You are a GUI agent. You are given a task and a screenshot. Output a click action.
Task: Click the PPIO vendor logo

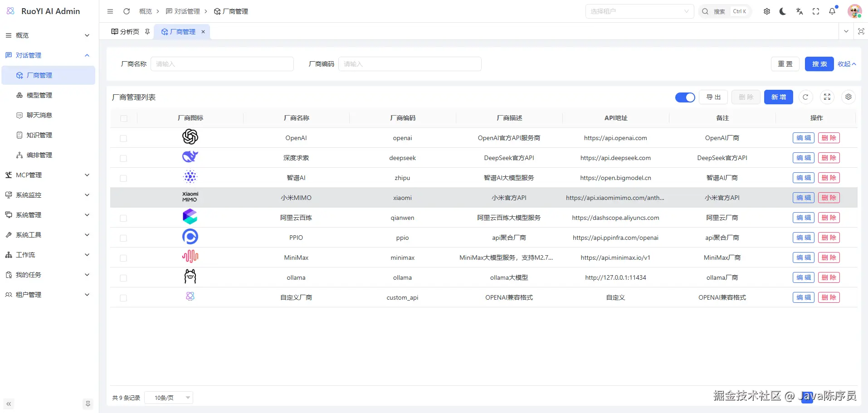[190, 237]
